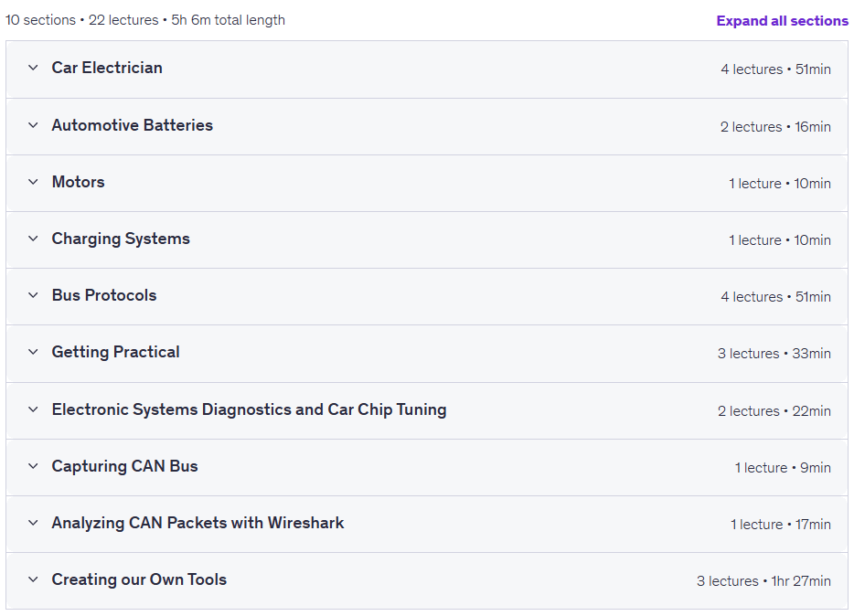
Task: Click the Capturing CAN Bus chevron
Action: pyautogui.click(x=33, y=466)
